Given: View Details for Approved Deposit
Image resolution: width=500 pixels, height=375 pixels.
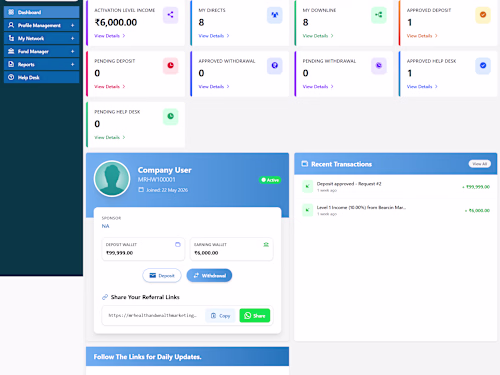Looking at the screenshot, I should (422, 36).
